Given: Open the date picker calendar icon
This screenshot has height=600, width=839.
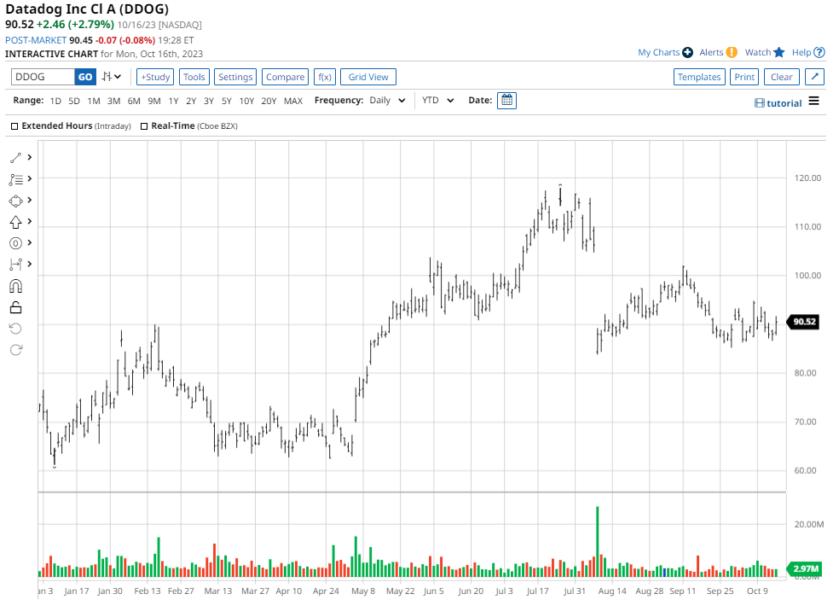Looking at the screenshot, I should [507, 100].
